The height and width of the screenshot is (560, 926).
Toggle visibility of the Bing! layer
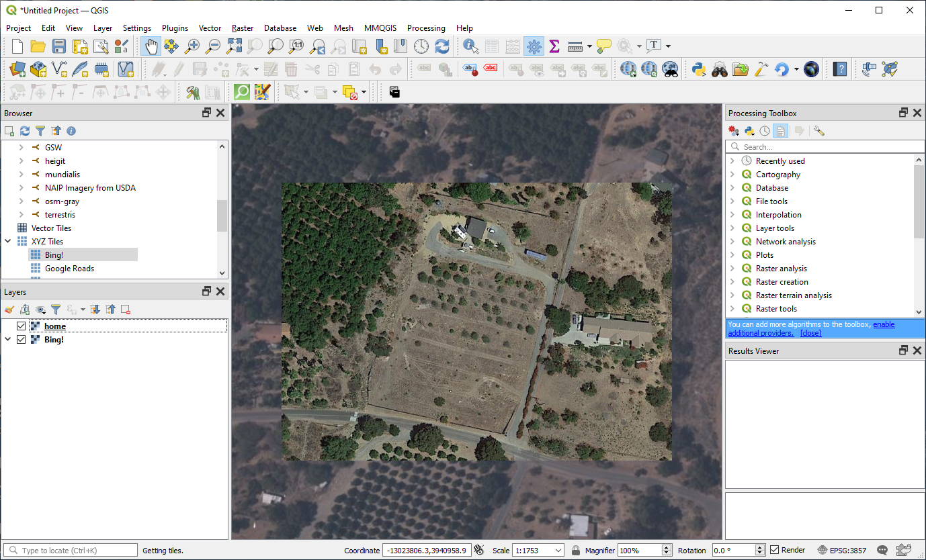(x=21, y=339)
